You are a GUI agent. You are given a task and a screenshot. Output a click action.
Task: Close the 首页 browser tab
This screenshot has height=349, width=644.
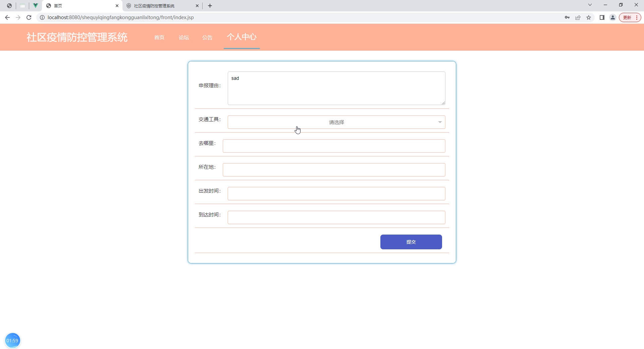[x=117, y=6]
